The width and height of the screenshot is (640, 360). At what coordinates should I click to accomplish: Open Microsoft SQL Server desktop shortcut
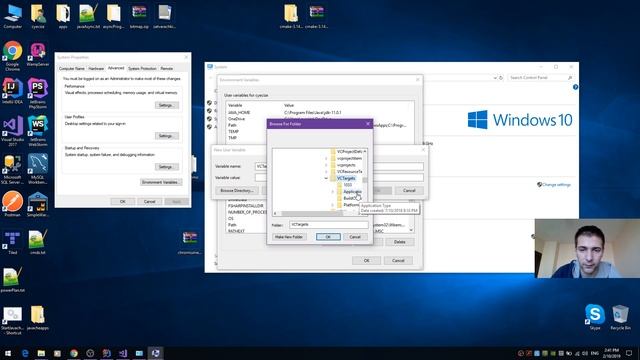[x=12, y=169]
